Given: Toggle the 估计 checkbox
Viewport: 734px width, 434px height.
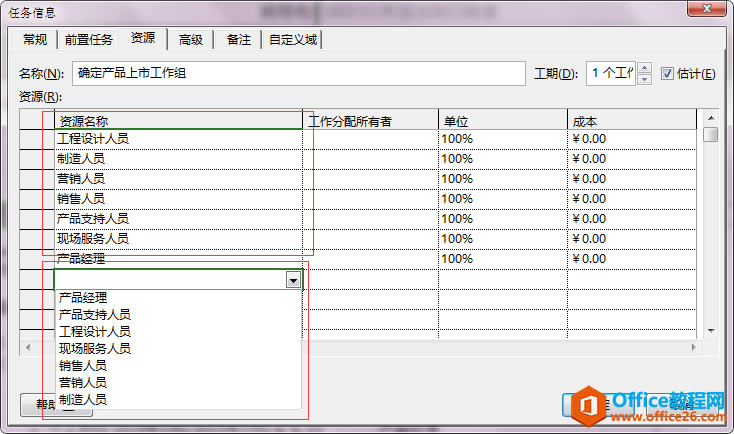Looking at the screenshot, I should tap(667, 74).
